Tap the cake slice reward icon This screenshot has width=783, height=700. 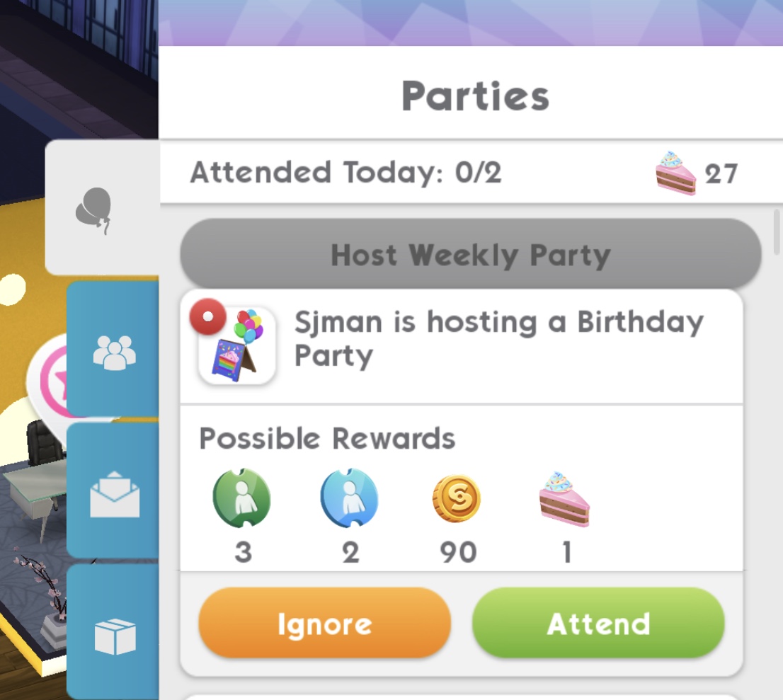[x=564, y=498]
